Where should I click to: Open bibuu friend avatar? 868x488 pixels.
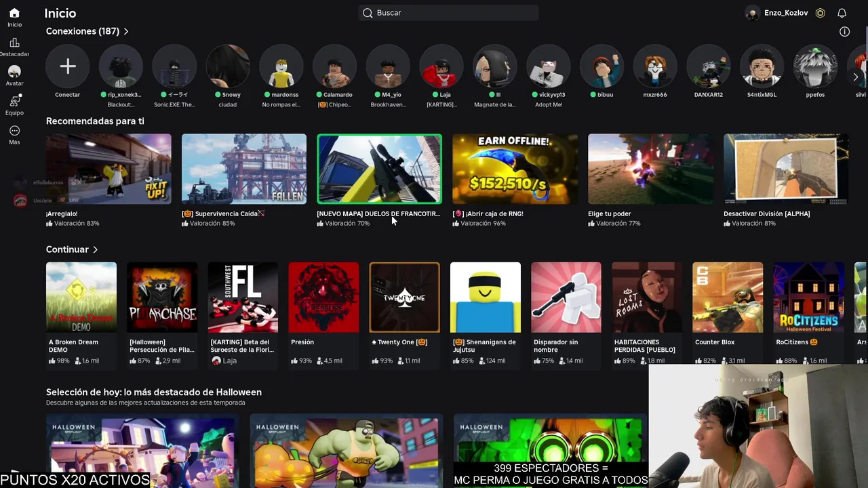[601, 66]
